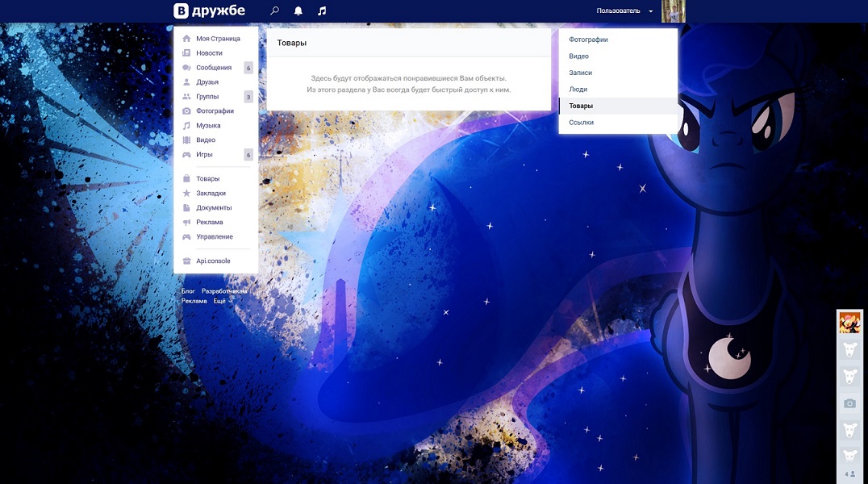This screenshot has width=868, height=484.
Task: Click the Сообщения unread counter badge
Action: click(248, 68)
